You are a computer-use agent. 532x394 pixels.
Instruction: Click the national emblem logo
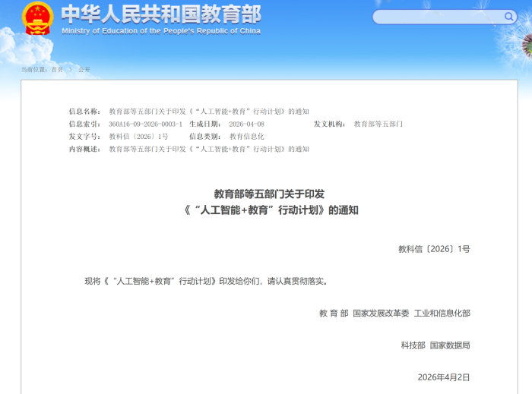[38, 18]
